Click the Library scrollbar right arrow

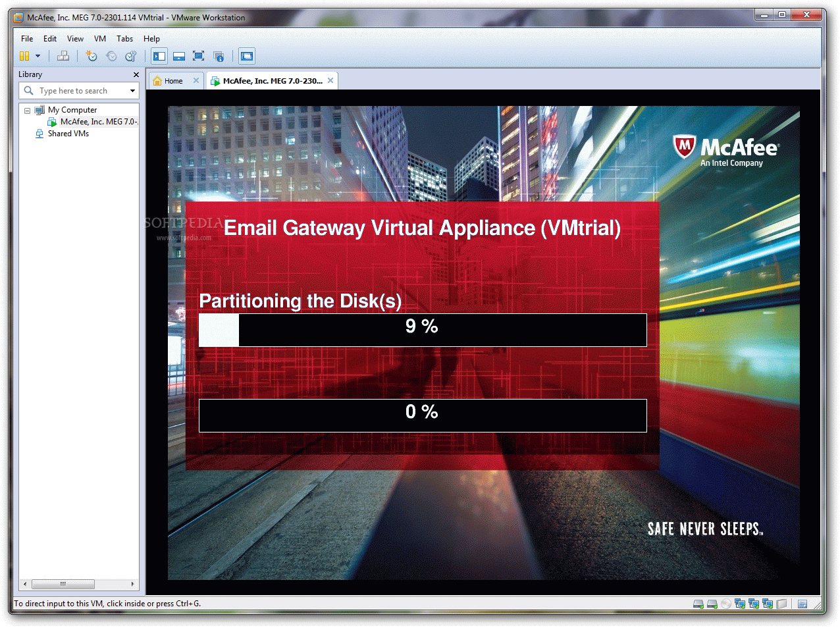point(133,584)
